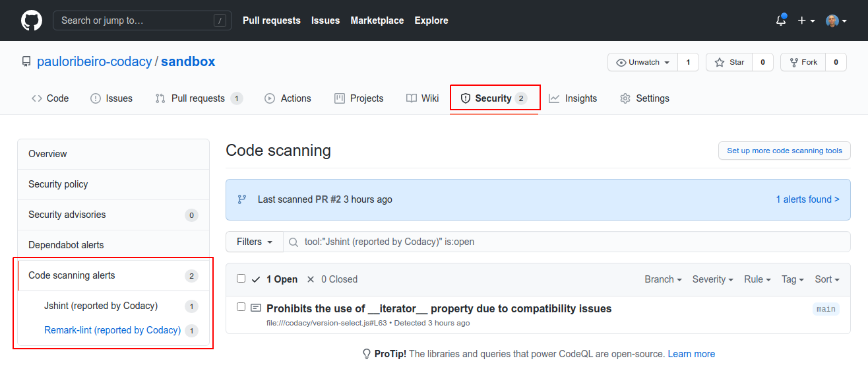Open the Pull requests repository tab
Image resolution: width=868 pixels, height=379 pixels.
pos(198,98)
